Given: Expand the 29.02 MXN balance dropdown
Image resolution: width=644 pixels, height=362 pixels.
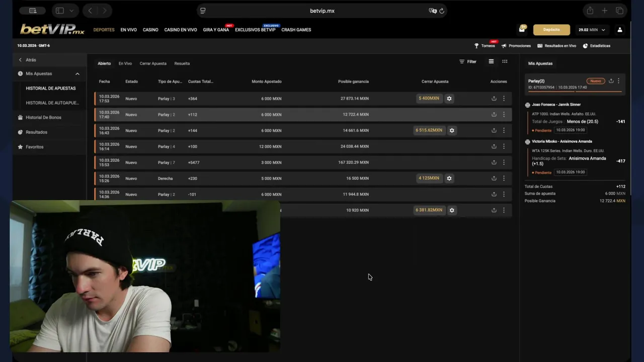Looking at the screenshot, I should click(592, 30).
